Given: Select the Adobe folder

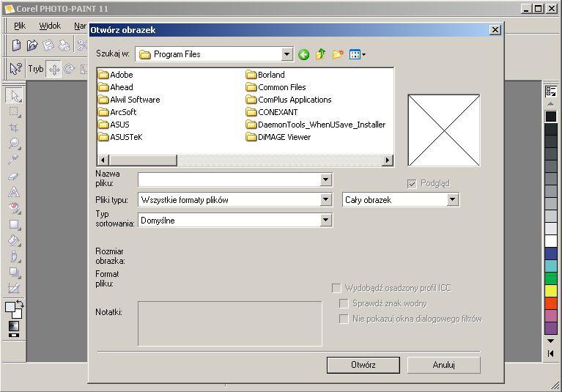Looking at the screenshot, I should (116, 75).
